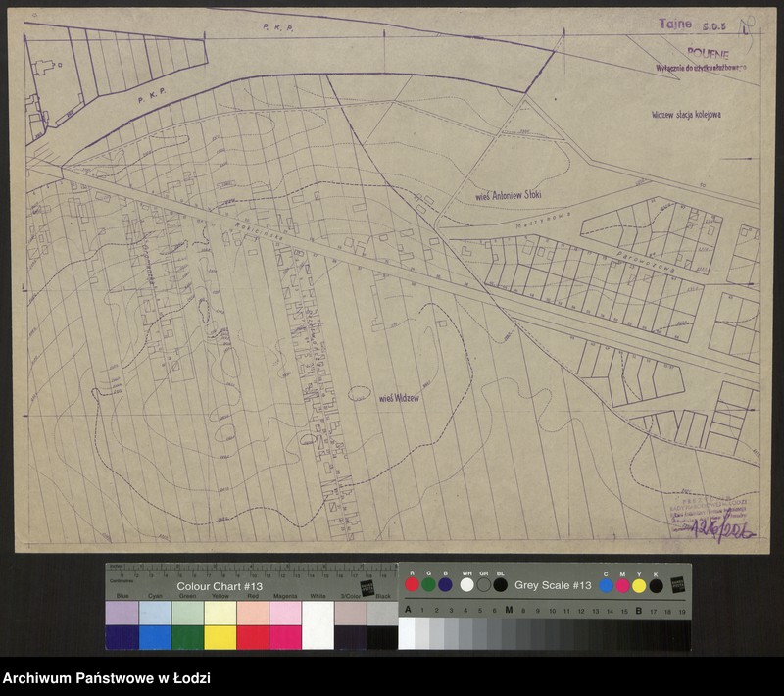The width and height of the screenshot is (784, 696).
Task: Click the 'Colour Chart #13' title text
Action: (x=220, y=586)
